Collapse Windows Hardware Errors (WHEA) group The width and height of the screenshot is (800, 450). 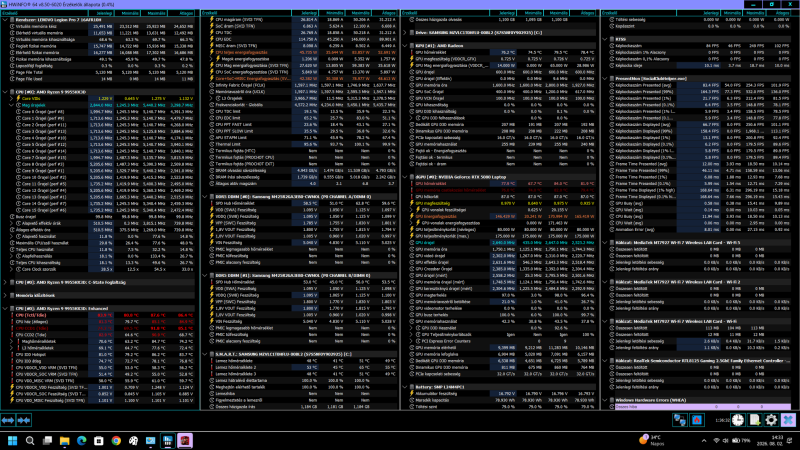tap(606, 400)
